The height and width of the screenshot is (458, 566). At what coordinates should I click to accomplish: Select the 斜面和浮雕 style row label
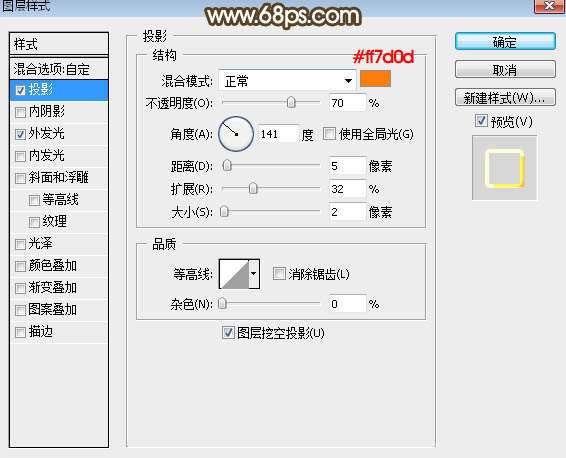click(x=58, y=178)
